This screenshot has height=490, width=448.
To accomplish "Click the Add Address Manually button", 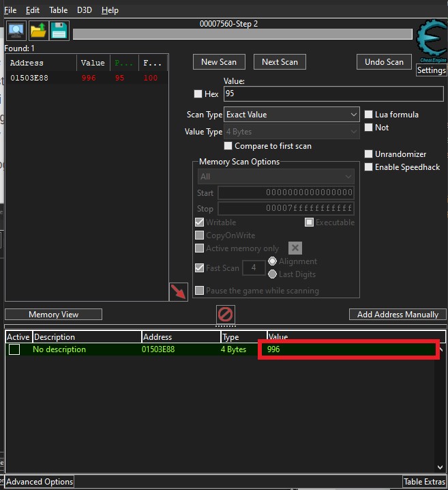I will (x=398, y=315).
